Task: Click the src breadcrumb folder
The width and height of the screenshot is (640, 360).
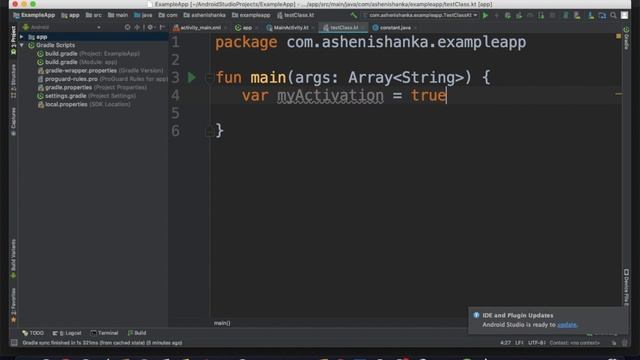Action: point(94,16)
